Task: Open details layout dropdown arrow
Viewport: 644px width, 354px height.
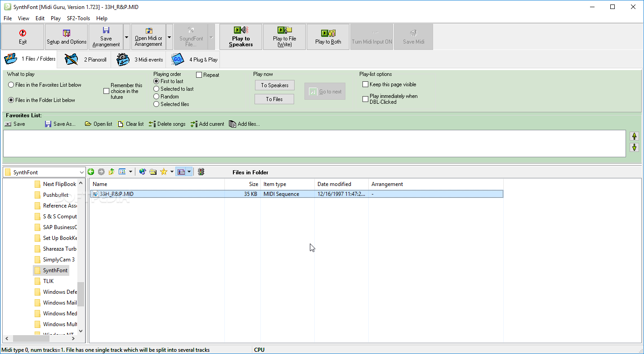Action: pyautogui.click(x=189, y=172)
